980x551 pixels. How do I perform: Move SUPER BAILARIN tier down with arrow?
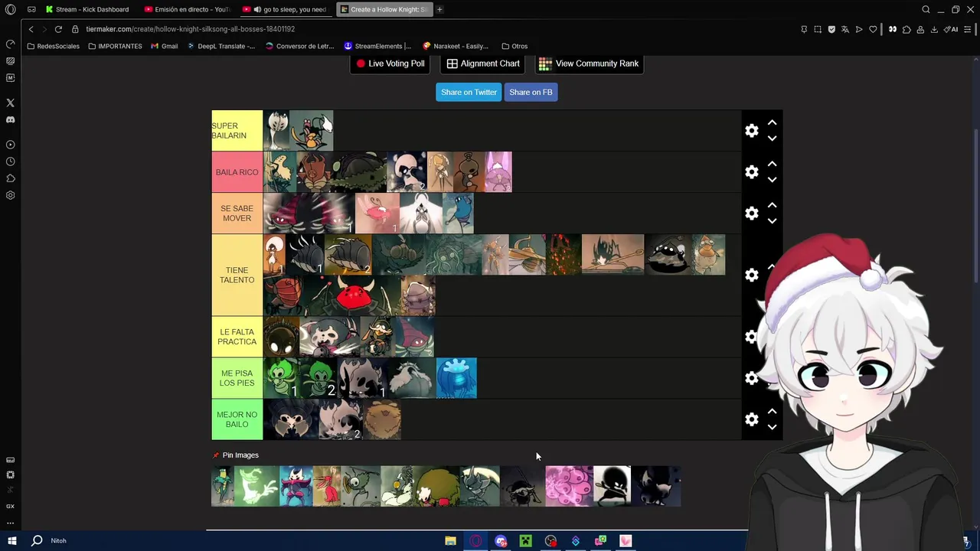pyautogui.click(x=772, y=139)
